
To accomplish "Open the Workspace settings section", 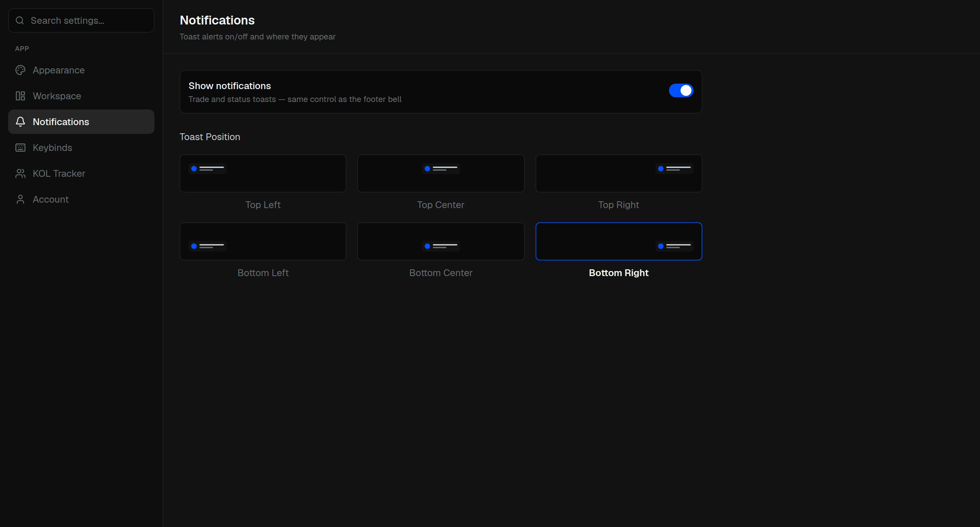I will tap(81, 96).
